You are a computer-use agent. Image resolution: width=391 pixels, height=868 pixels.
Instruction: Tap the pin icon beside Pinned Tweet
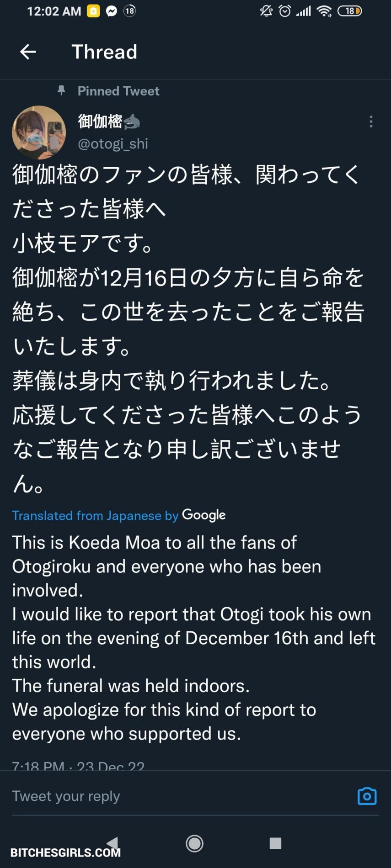(x=61, y=90)
